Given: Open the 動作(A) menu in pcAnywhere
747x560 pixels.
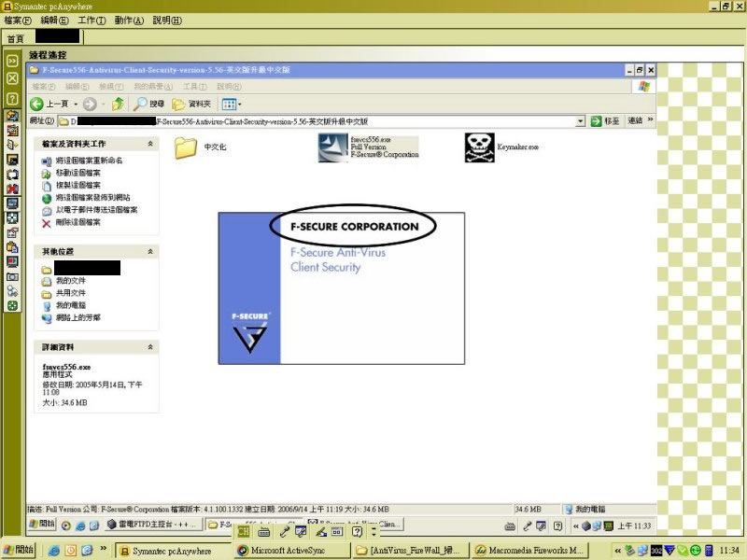Looking at the screenshot, I should pyautogui.click(x=129, y=20).
